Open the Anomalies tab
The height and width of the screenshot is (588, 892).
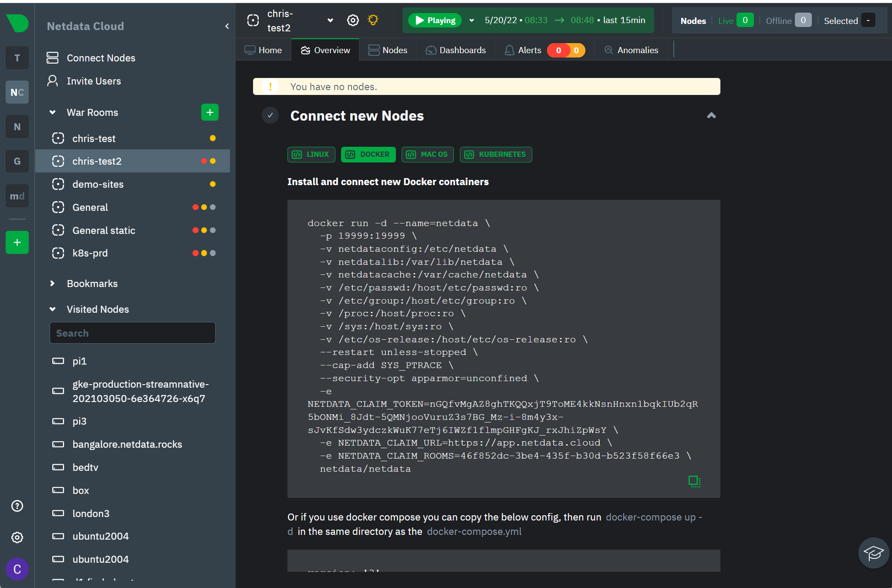point(631,50)
